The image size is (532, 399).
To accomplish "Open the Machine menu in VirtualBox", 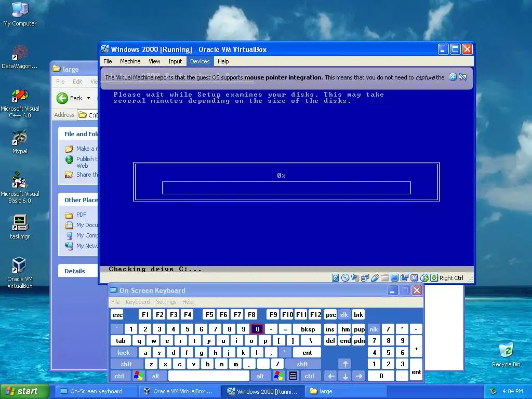I will pyautogui.click(x=130, y=61).
